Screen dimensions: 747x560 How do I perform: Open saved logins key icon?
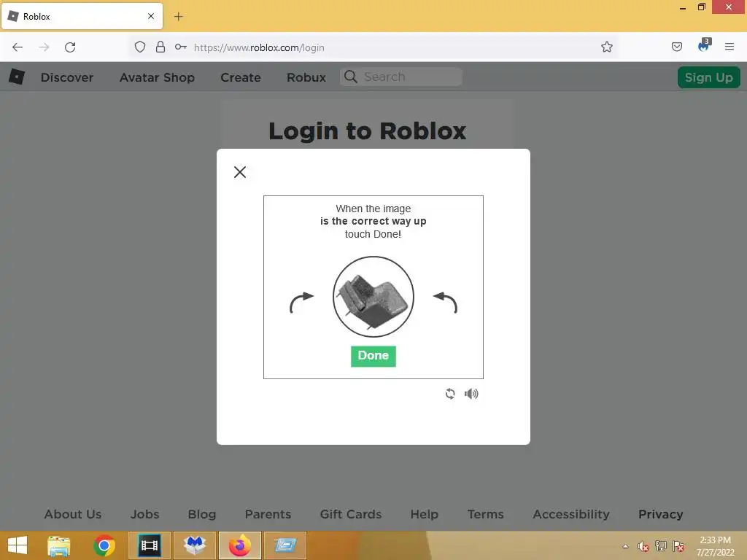181,47
